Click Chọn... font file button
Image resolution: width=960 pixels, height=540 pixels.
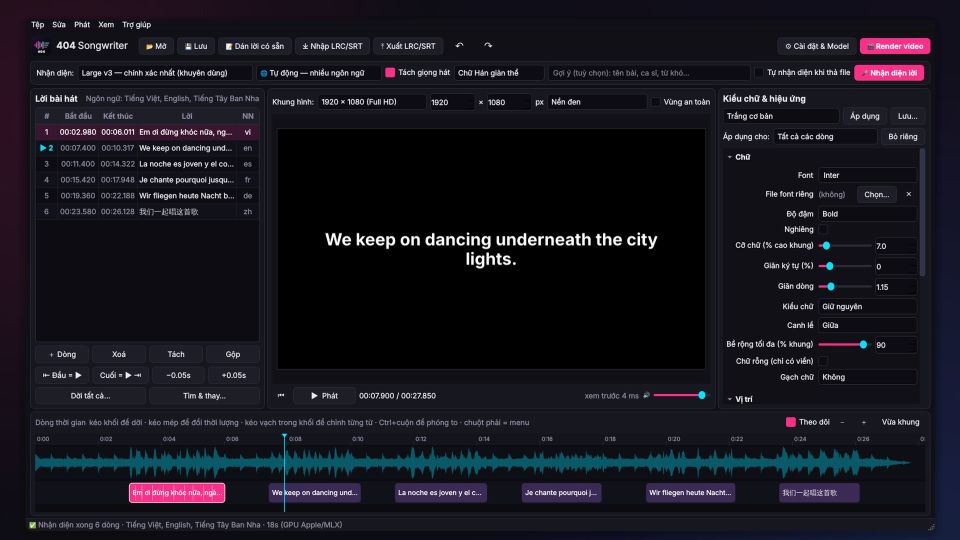point(876,194)
